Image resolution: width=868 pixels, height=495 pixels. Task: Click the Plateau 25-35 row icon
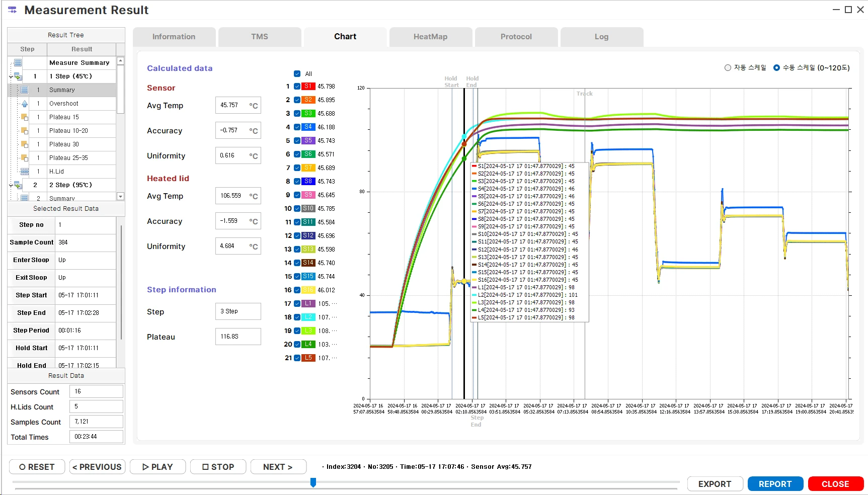point(25,158)
